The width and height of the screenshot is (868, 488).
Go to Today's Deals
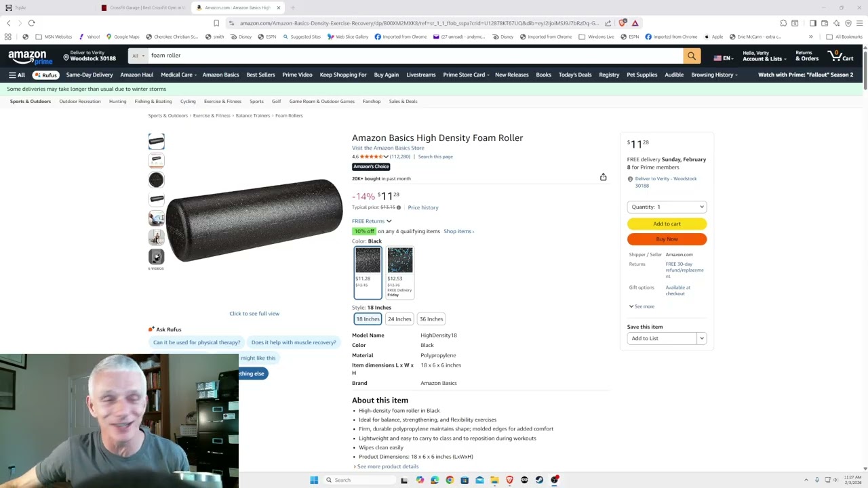click(575, 75)
